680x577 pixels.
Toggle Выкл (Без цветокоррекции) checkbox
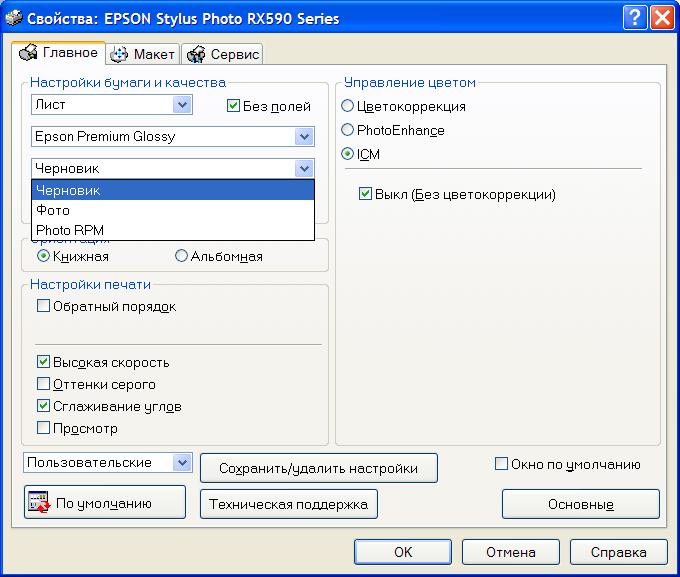pos(365,193)
